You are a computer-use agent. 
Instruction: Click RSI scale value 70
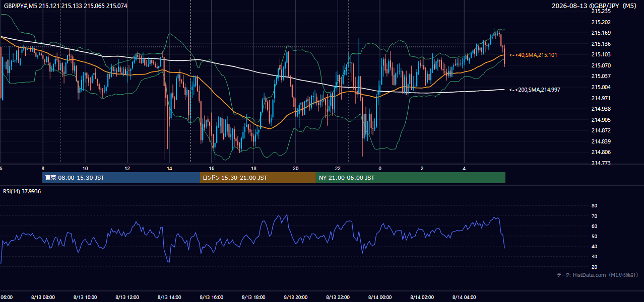click(x=594, y=216)
